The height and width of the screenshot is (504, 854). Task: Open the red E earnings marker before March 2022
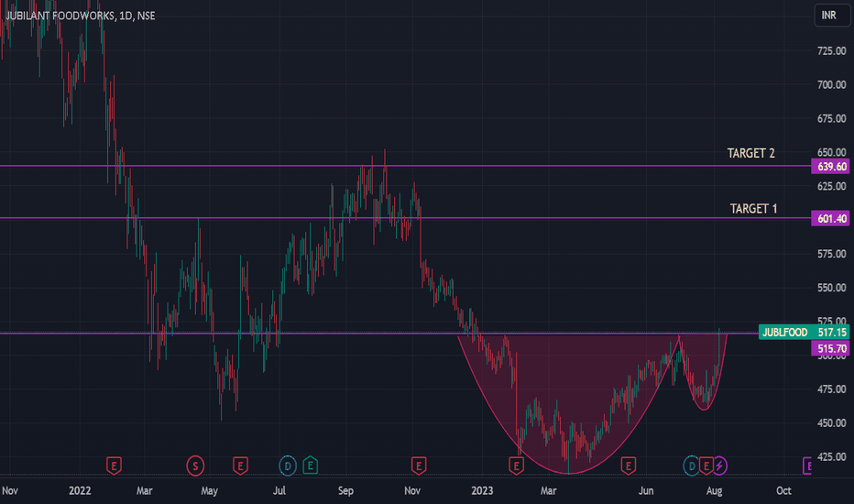(114, 466)
